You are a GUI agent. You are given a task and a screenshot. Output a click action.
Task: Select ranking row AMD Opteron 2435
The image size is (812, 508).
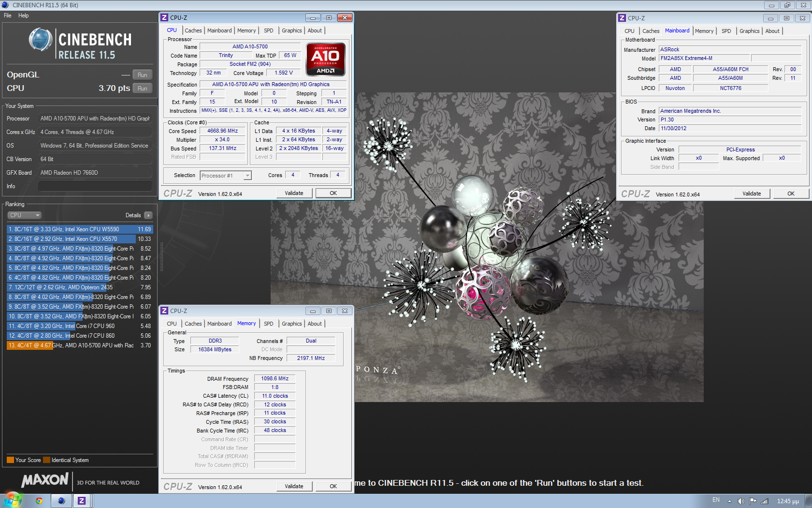tap(80, 287)
